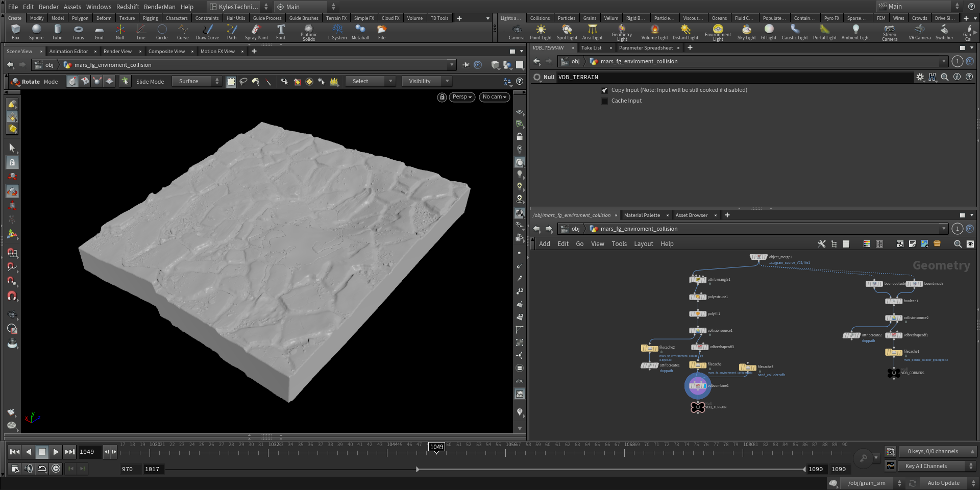Select the L-System shelf tool

337,32
